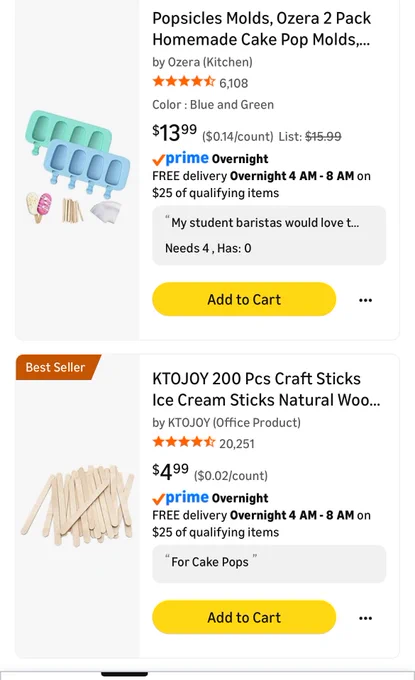View the 20,251 reviews count
This screenshot has height=680, width=415.
tap(237, 444)
